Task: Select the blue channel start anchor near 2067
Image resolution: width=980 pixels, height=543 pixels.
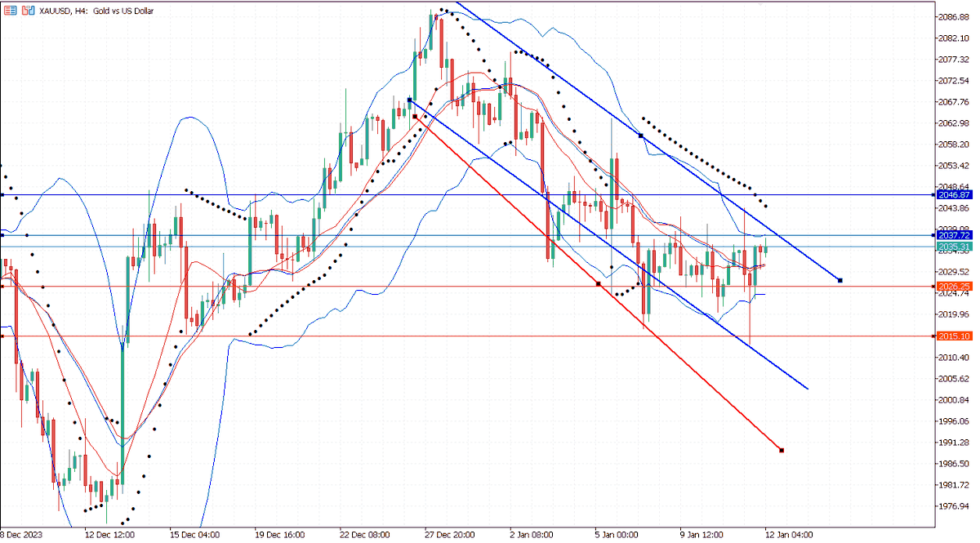Action: (409, 100)
